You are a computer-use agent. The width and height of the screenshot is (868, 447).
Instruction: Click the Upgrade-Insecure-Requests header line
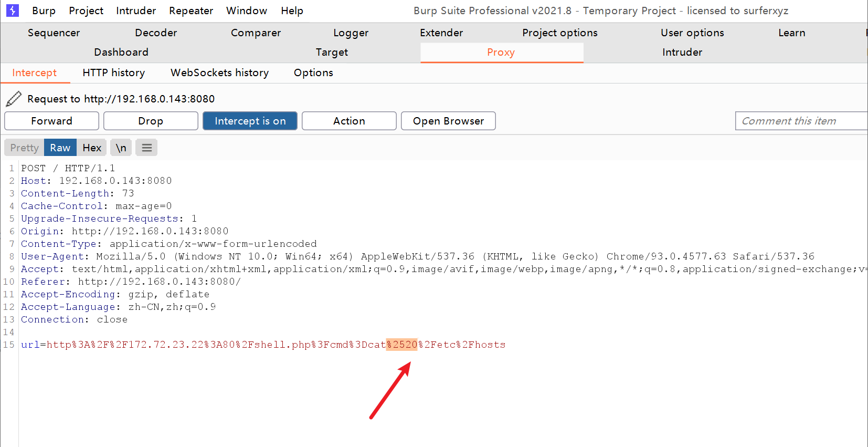tap(109, 219)
